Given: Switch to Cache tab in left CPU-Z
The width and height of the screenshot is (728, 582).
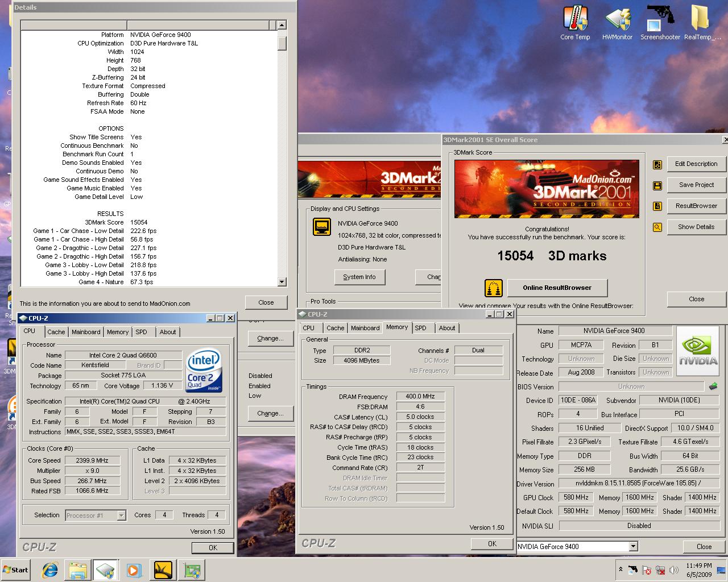Looking at the screenshot, I should (56, 332).
